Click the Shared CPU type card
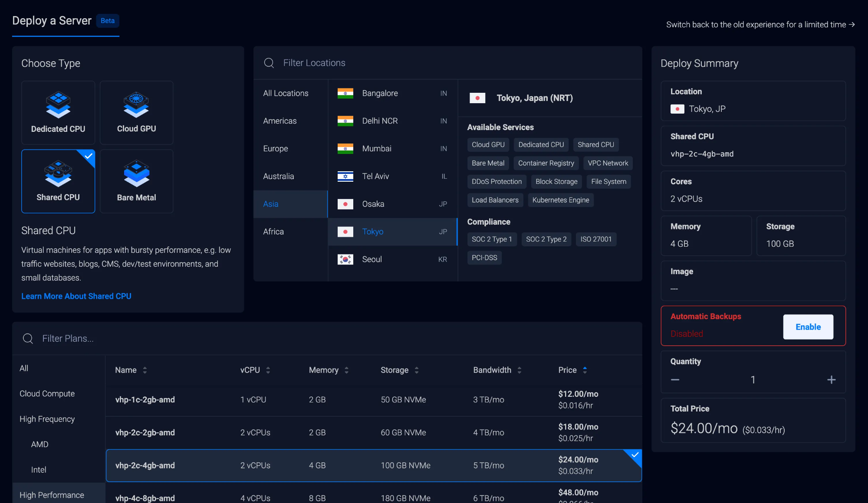Image resolution: width=868 pixels, height=503 pixels. point(58,181)
